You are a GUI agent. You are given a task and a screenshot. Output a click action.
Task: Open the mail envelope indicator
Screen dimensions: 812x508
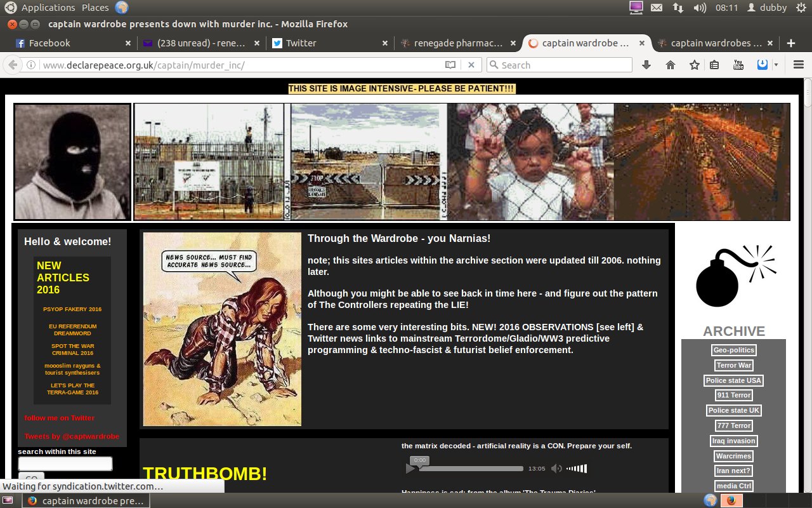coord(657,8)
